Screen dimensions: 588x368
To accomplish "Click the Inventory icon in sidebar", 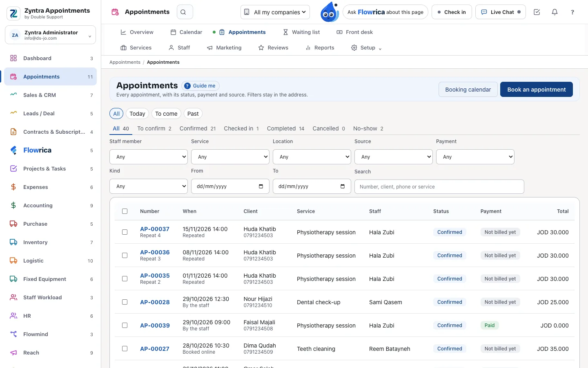I will tap(13, 242).
